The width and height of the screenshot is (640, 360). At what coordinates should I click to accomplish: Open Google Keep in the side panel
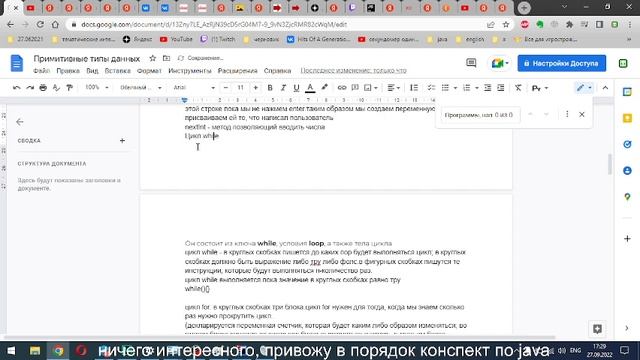(627, 118)
